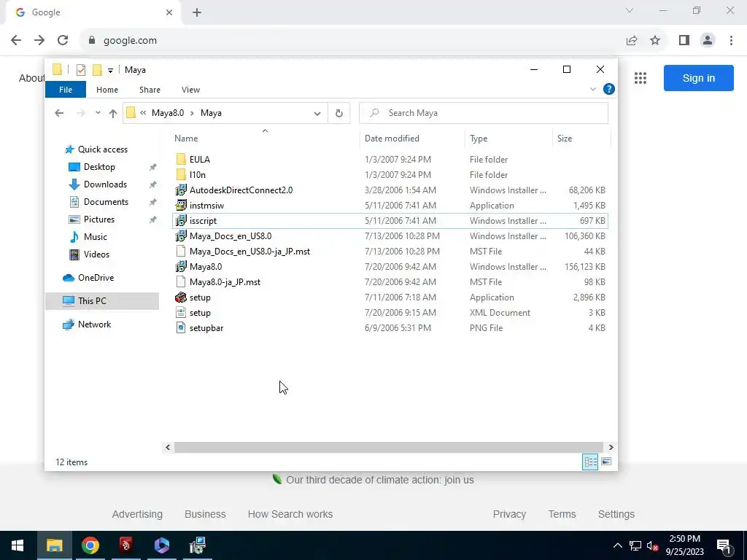This screenshot has width=747, height=560.
Task: Click the Properties quick access toolbar icon
Action: [81, 70]
